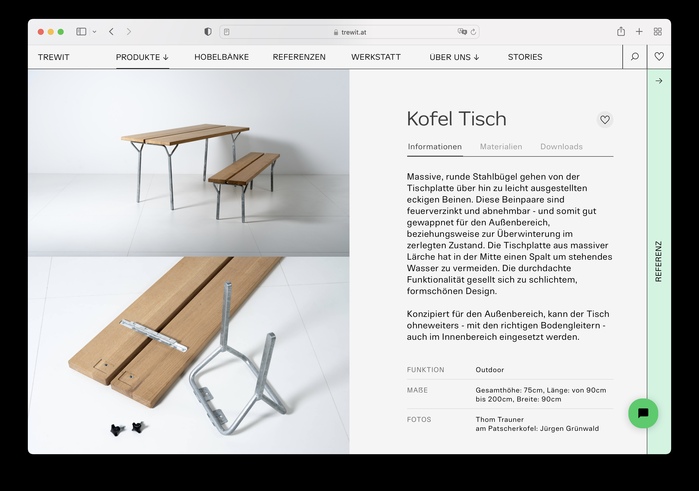Click paragraph starting 'Massive, runde Stahlbügel'

(x=510, y=234)
